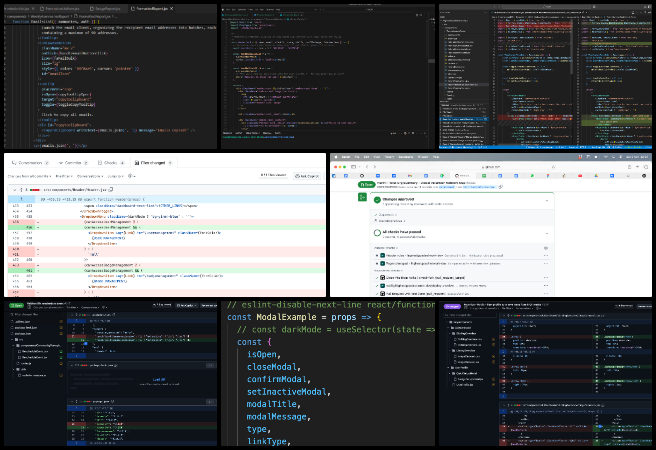Viewport: 656px width, 450px height.
Task: Expand the All checks have passed section chevron
Action: [x=547, y=234]
